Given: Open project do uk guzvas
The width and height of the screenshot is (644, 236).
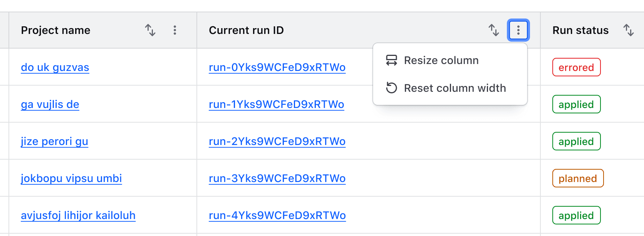Looking at the screenshot, I should tap(55, 67).
